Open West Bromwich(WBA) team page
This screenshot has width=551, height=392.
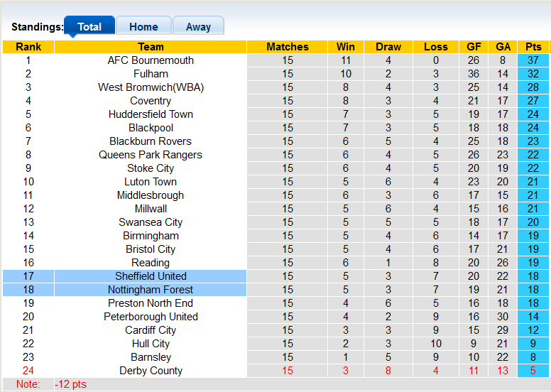click(151, 87)
